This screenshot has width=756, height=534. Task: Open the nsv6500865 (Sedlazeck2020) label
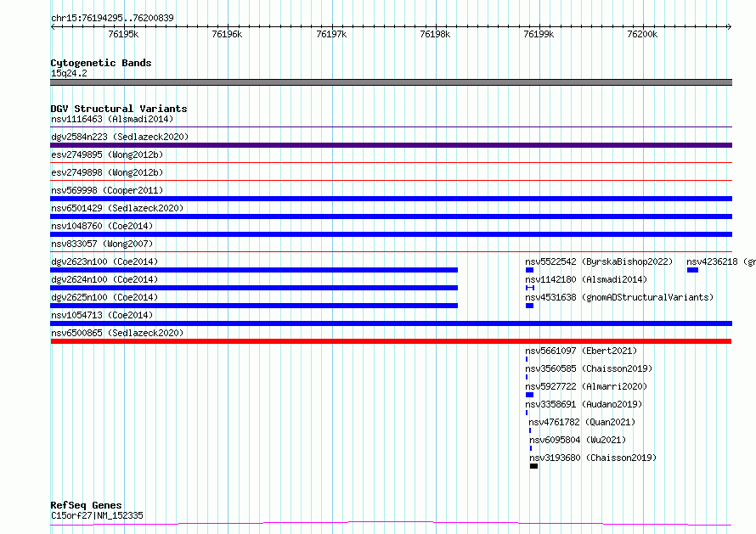coord(117,333)
